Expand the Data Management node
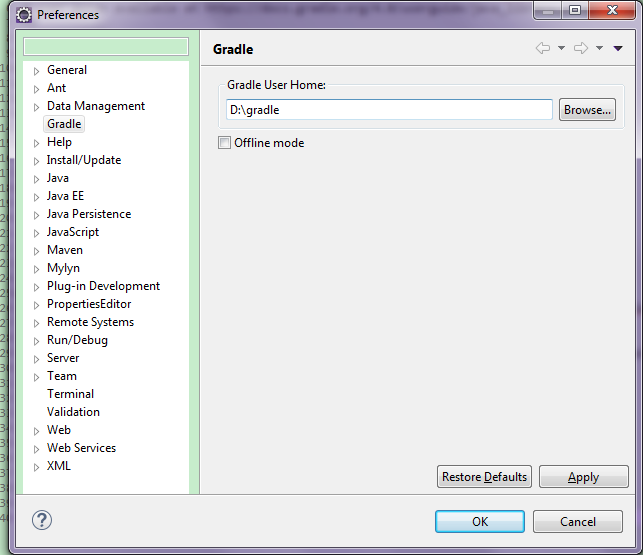This screenshot has height=555, width=643. (x=36, y=107)
